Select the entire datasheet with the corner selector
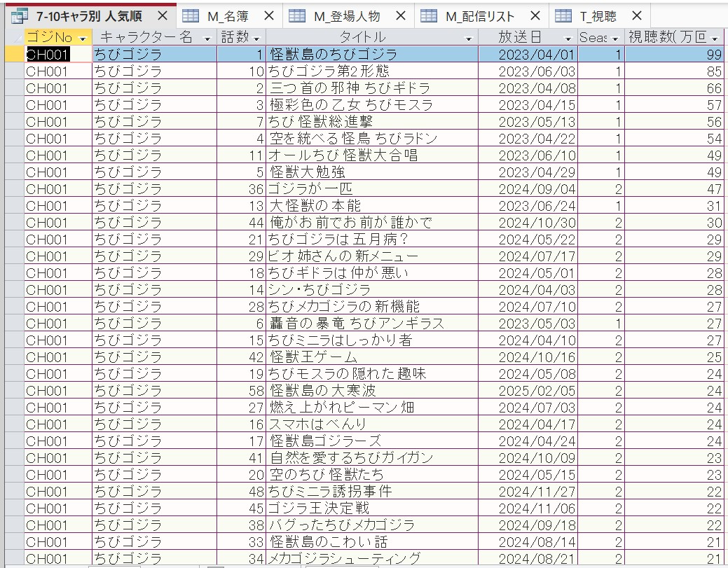Viewport: 728px width, 568px height. pos(15,38)
